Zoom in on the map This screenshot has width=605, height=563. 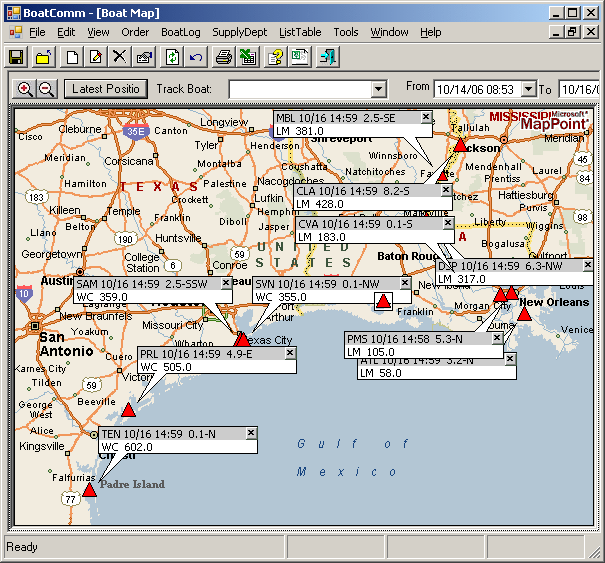coord(24,89)
